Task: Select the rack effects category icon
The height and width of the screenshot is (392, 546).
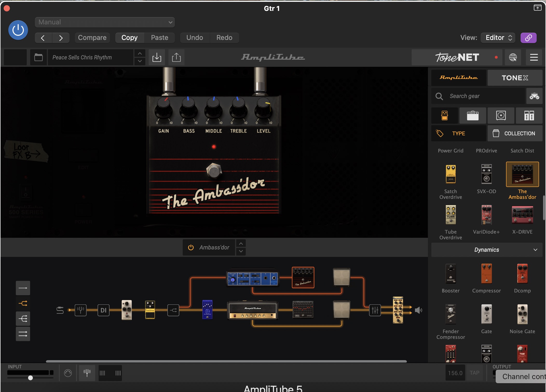Action: click(x=529, y=116)
